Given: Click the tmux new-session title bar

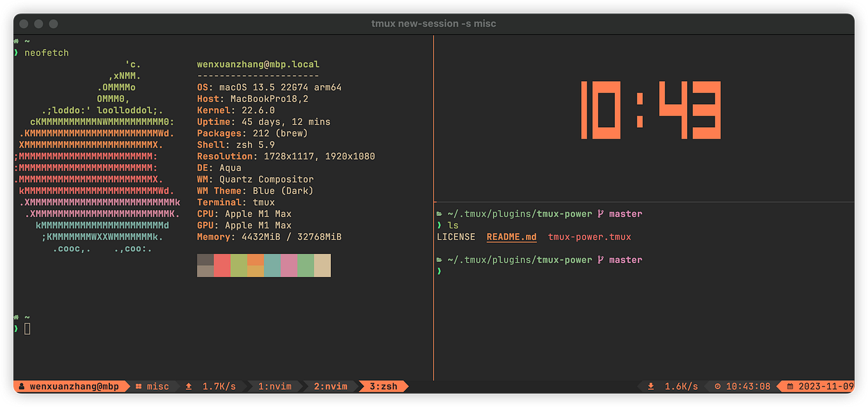Looking at the screenshot, I should tap(434, 23).
